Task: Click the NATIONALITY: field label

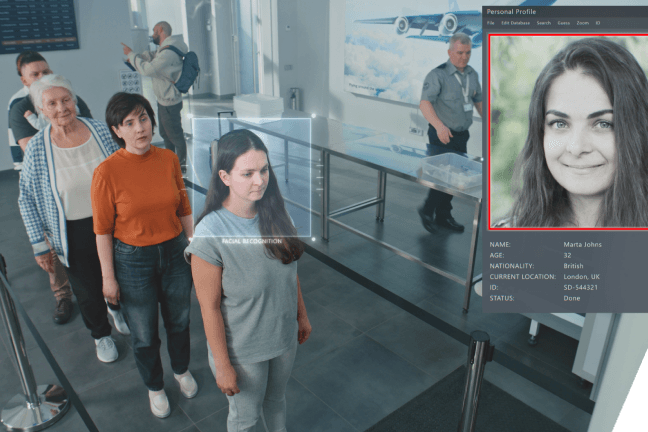Action: [x=512, y=266]
